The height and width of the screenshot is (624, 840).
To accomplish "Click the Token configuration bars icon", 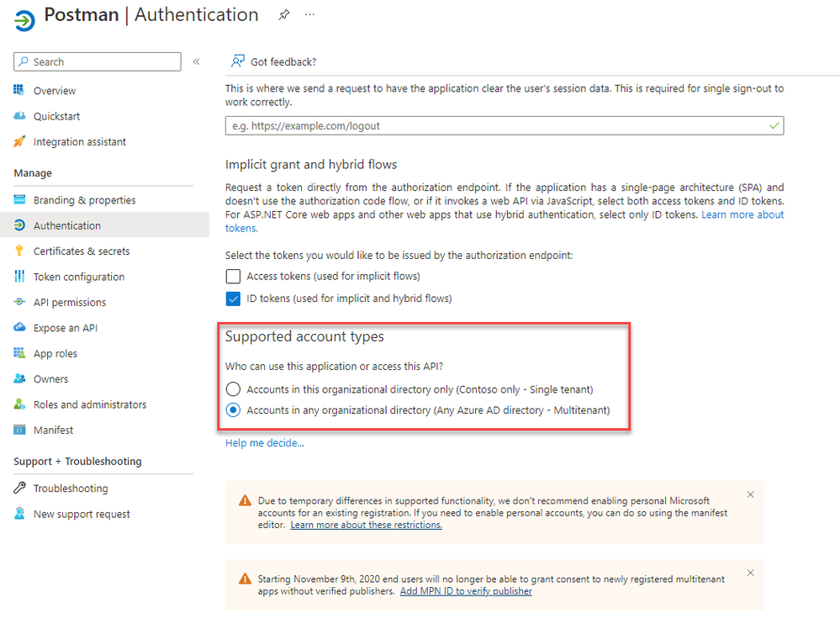I will (x=19, y=276).
